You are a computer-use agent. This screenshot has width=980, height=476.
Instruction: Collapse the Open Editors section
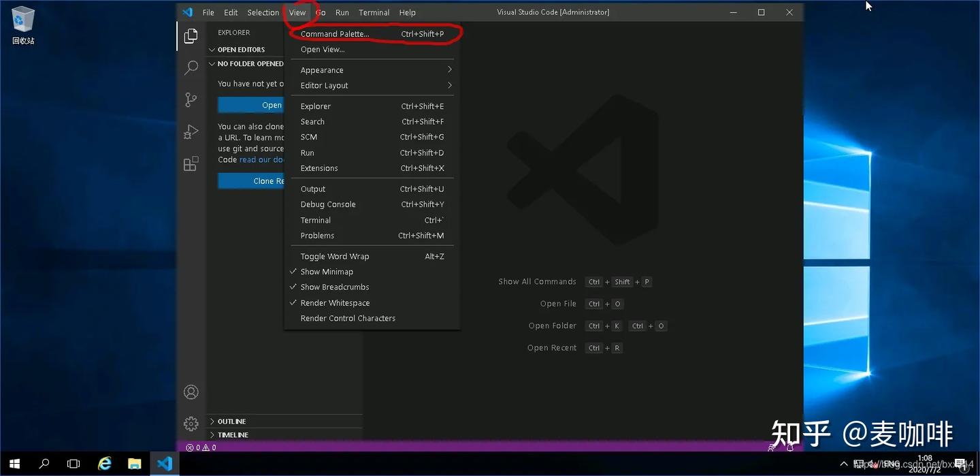246,50
